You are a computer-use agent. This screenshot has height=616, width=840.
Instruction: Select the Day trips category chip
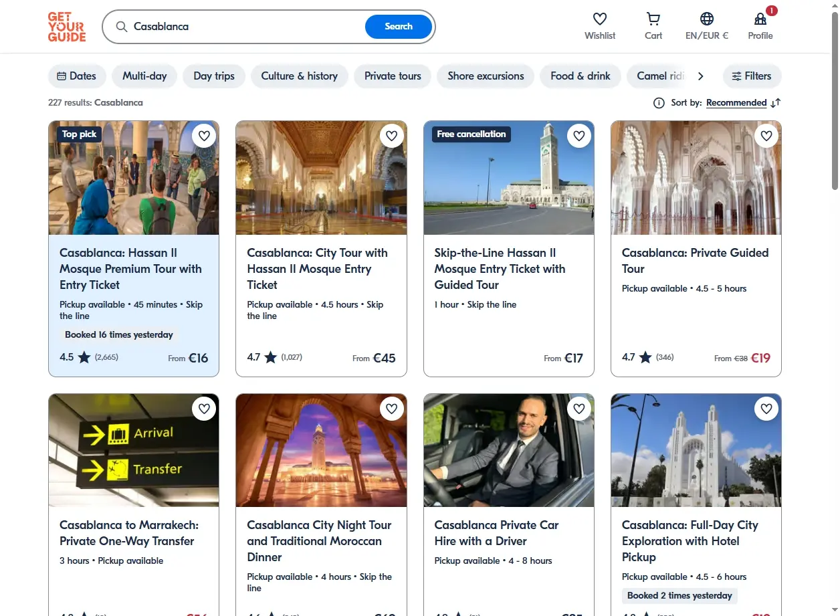click(x=214, y=76)
